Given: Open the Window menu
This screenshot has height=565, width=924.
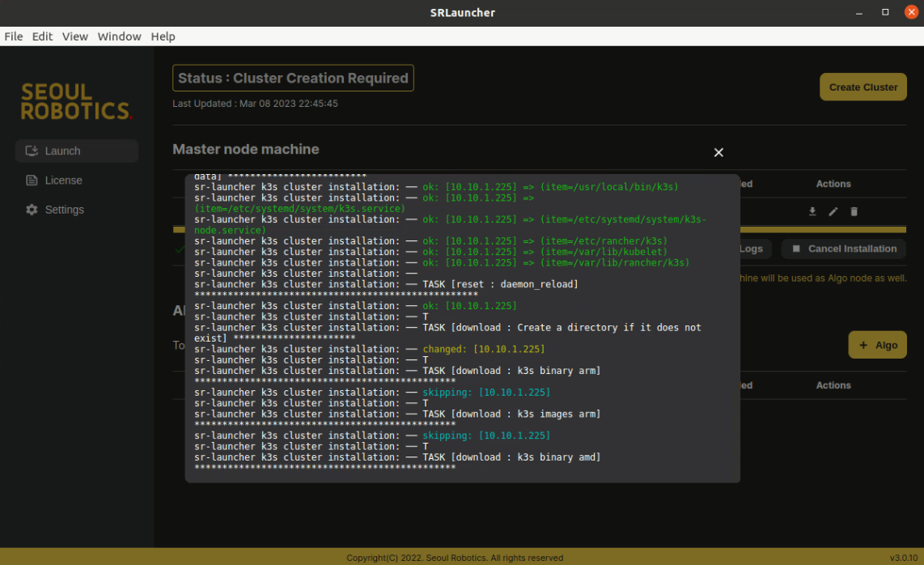Looking at the screenshot, I should [x=119, y=36].
